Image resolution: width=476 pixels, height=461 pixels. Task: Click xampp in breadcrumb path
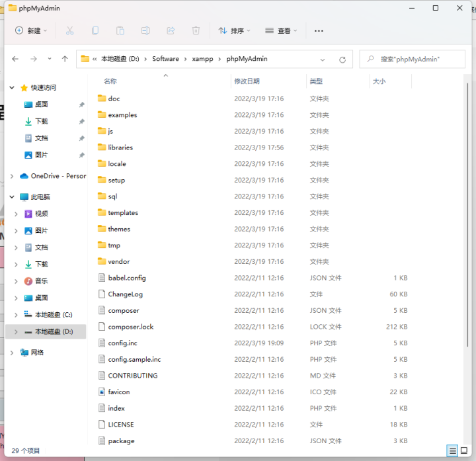[202, 59]
